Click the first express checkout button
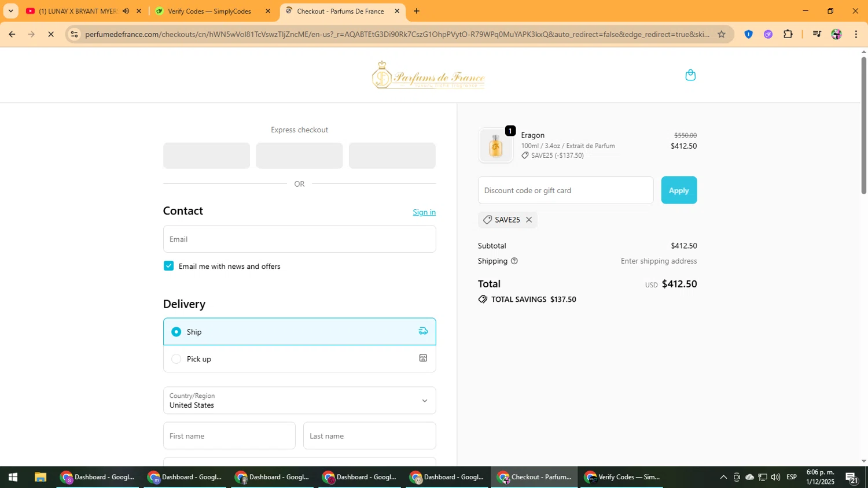Screen dimensions: 868x488 (x=207, y=156)
